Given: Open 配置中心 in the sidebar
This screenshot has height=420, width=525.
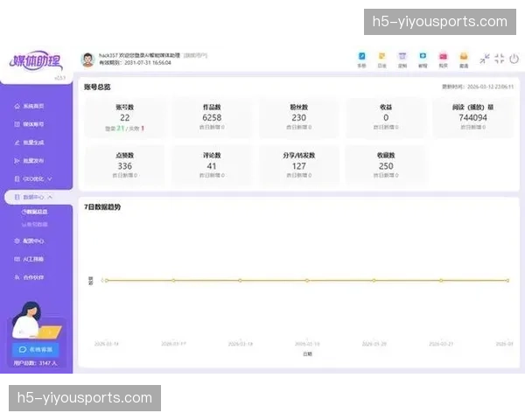Looking at the screenshot, I should pyautogui.click(x=33, y=241).
